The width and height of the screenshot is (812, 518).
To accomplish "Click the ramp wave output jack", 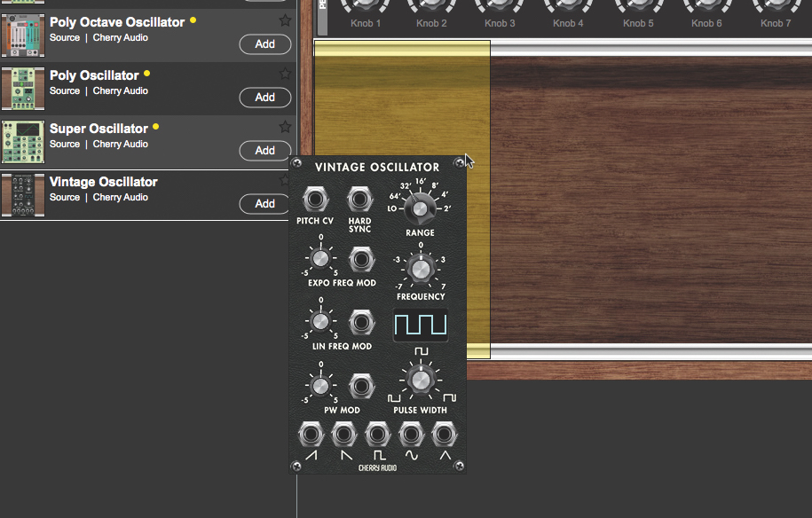I will click(344, 434).
